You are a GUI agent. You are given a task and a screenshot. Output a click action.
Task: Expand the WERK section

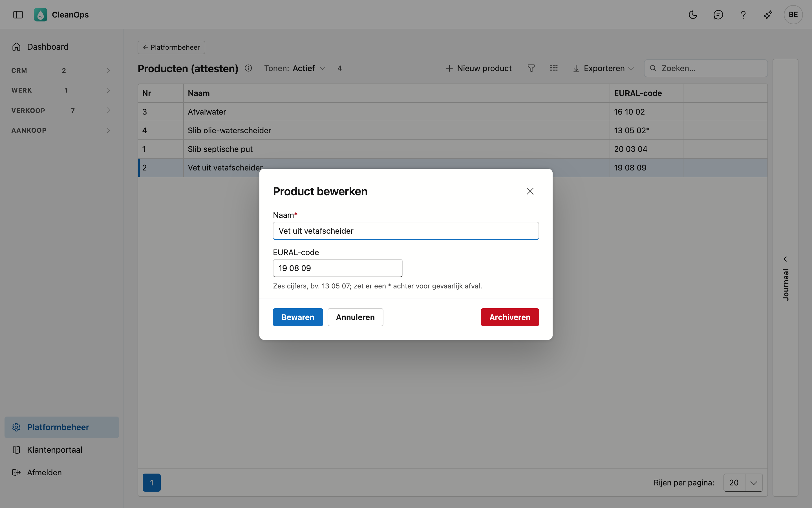pos(62,90)
